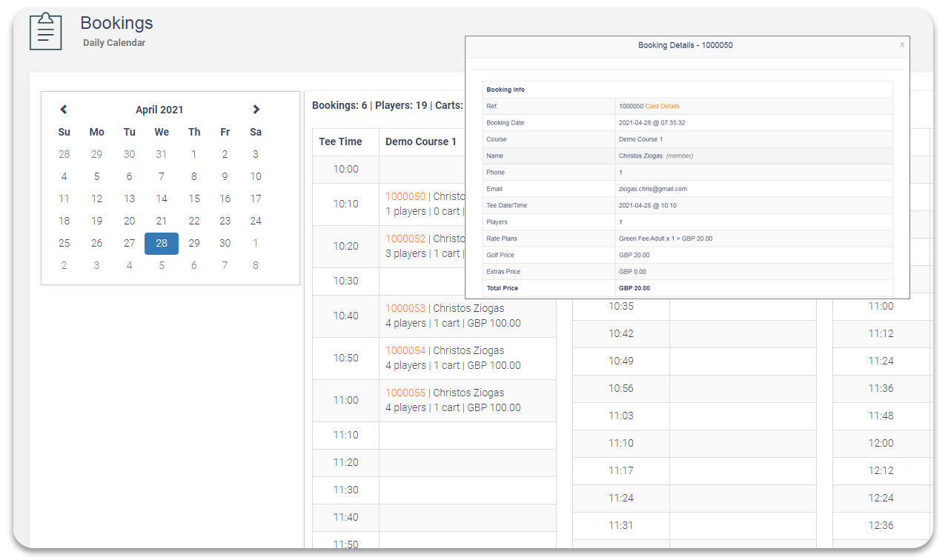Select April 11 in the calendar
This screenshot has height=560, width=951.
point(64,199)
